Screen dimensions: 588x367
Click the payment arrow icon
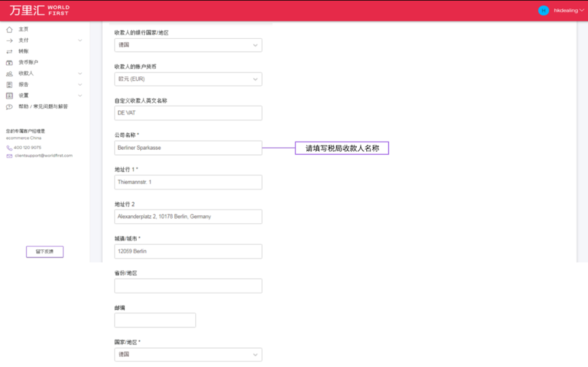click(x=10, y=41)
